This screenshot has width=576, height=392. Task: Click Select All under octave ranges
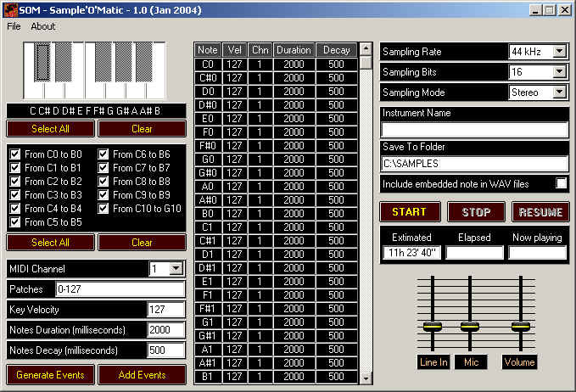pos(50,243)
